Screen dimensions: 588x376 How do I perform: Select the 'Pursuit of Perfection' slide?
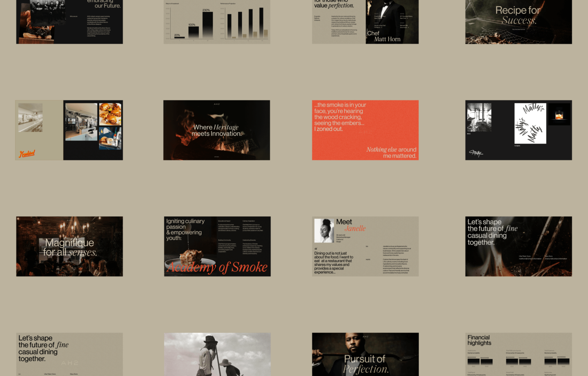365,354
